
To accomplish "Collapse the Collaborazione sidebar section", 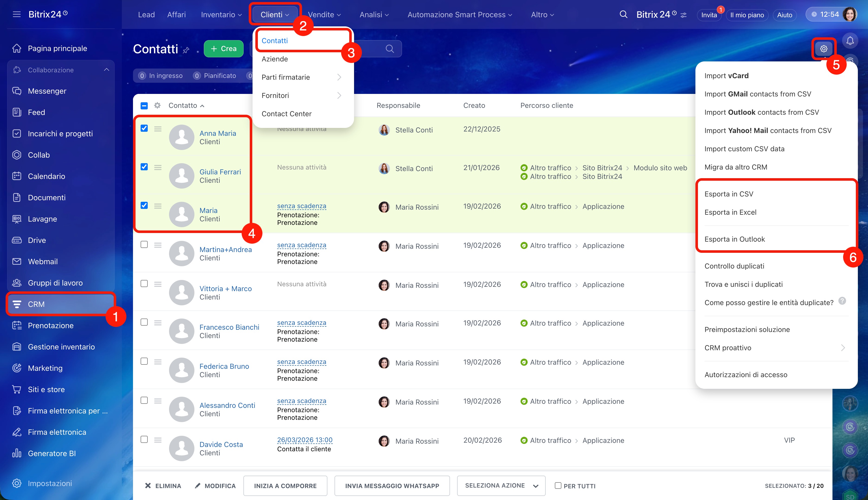I will pyautogui.click(x=106, y=70).
